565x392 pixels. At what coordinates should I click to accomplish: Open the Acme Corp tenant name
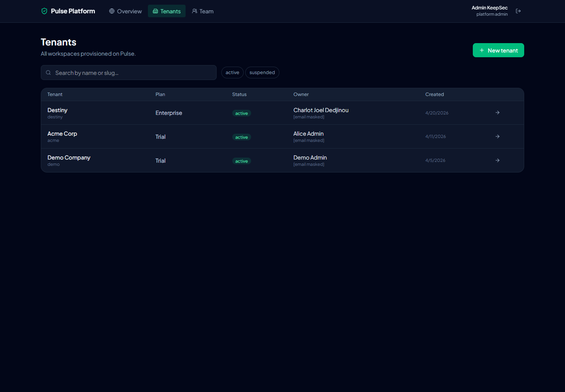(62, 134)
